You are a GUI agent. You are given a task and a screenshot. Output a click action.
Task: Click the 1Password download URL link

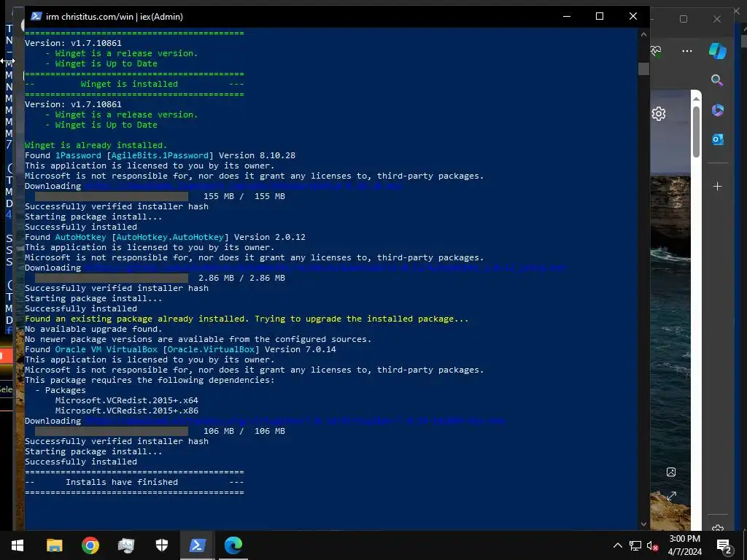tap(244, 186)
